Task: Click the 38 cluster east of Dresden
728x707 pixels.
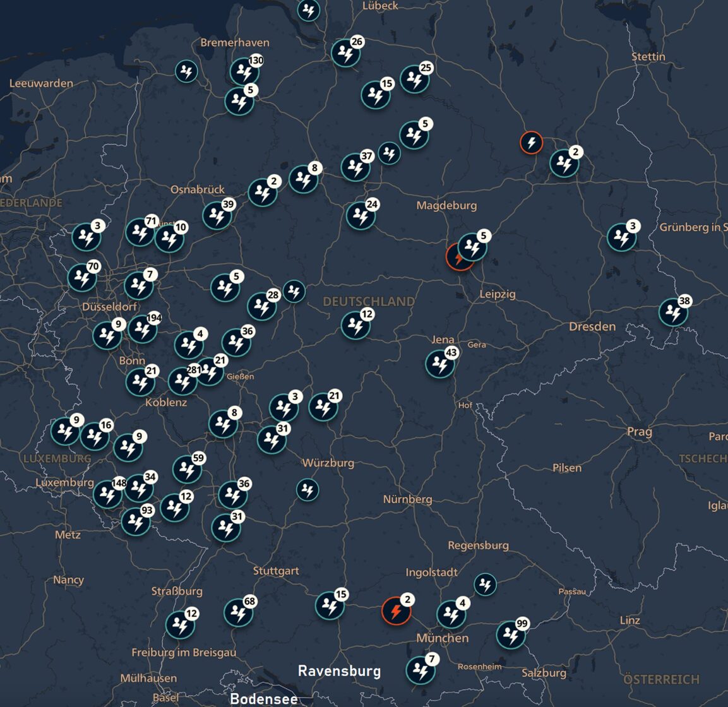Action: pyautogui.click(x=673, y=312)
